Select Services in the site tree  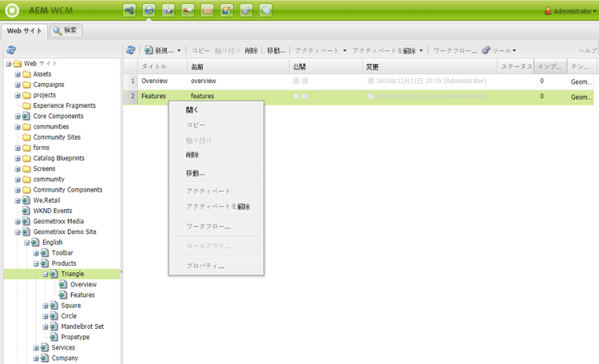coord(63,347)
